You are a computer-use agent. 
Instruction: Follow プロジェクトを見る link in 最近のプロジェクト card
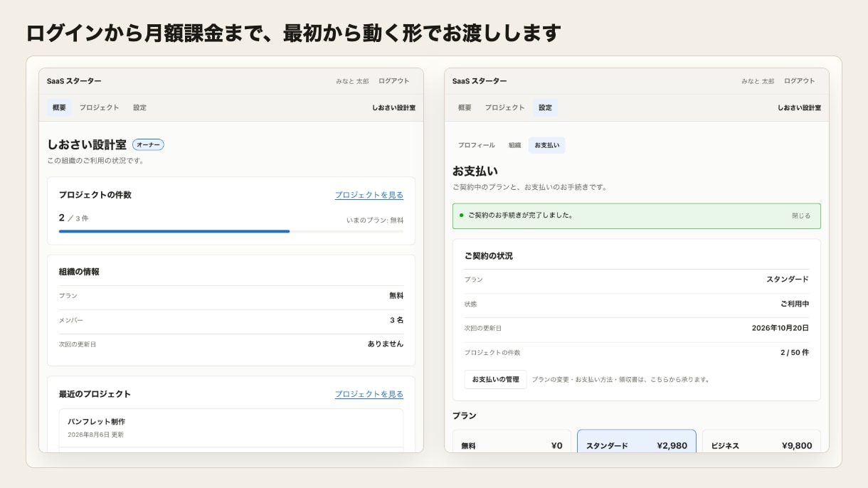(x=369, y=394)
